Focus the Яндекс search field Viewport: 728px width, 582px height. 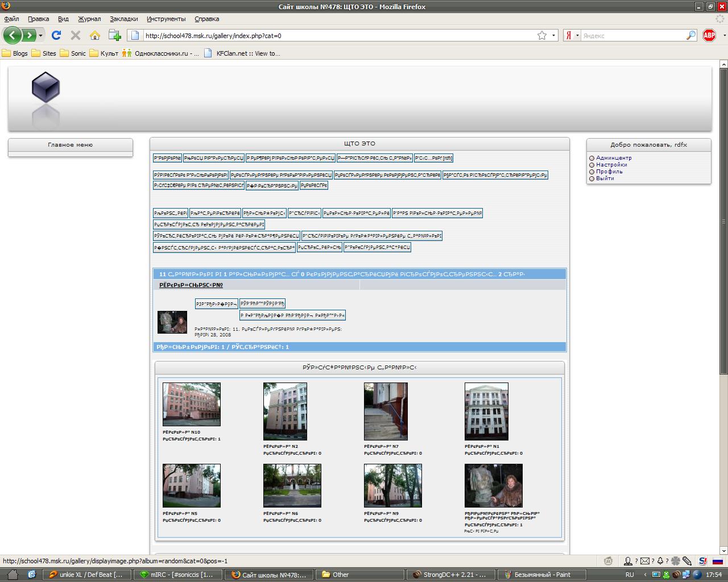[x=633, y=35]
